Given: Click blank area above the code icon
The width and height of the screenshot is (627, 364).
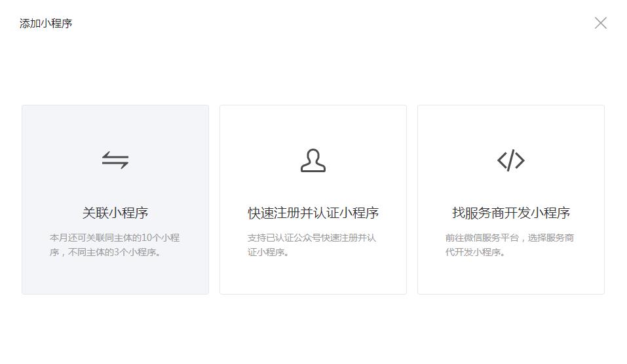Looking at the screenshot, I should [x=510, y=126].
